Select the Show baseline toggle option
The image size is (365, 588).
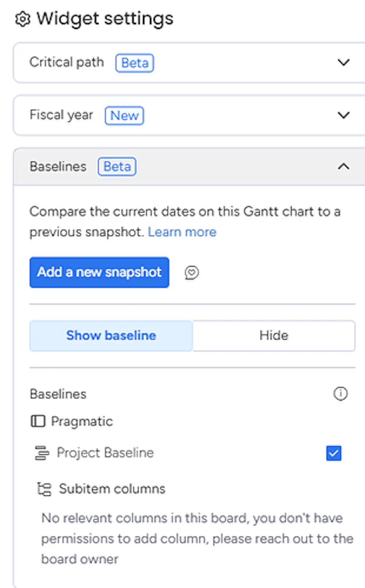click(x=111, y=335)
